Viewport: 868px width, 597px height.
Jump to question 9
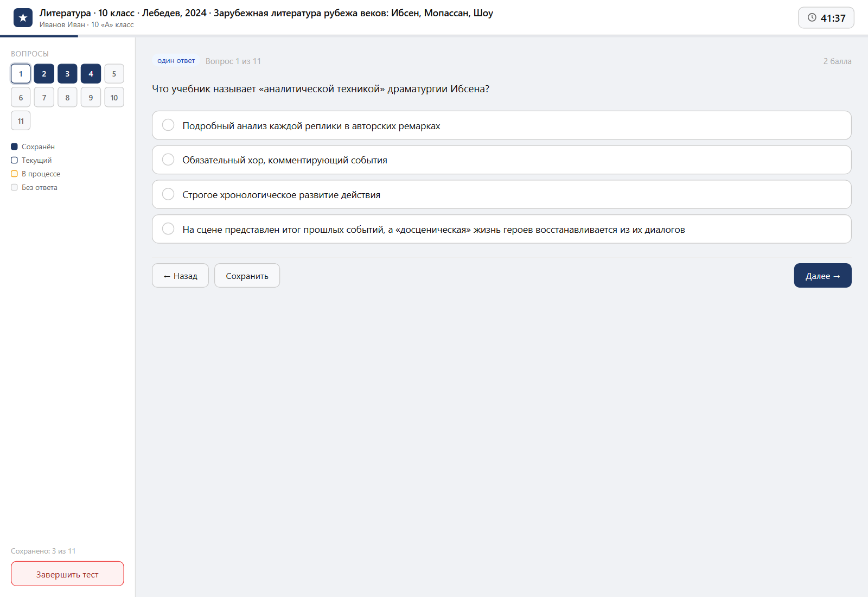point(91,97)
